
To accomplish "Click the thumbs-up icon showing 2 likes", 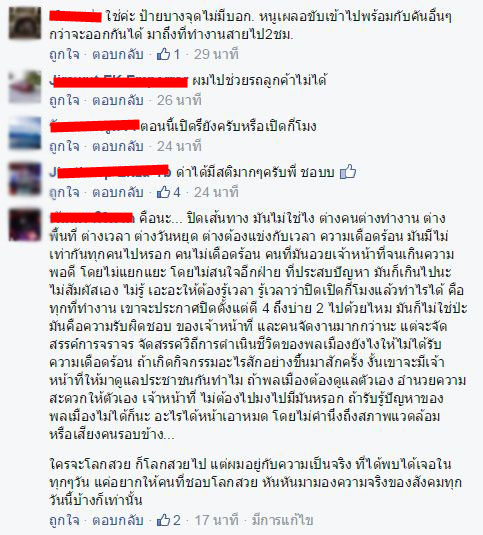I will tap(163, 520).
